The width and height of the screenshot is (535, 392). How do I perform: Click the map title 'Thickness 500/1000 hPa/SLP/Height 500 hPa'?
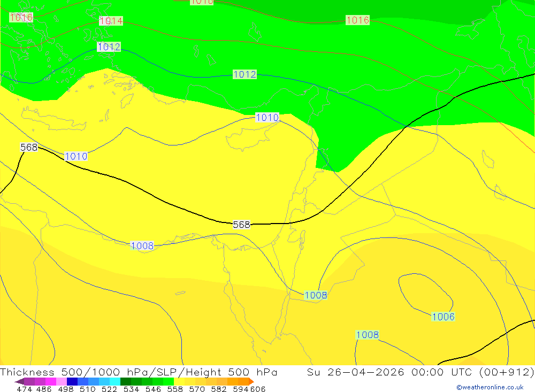(x=139, y=372)
